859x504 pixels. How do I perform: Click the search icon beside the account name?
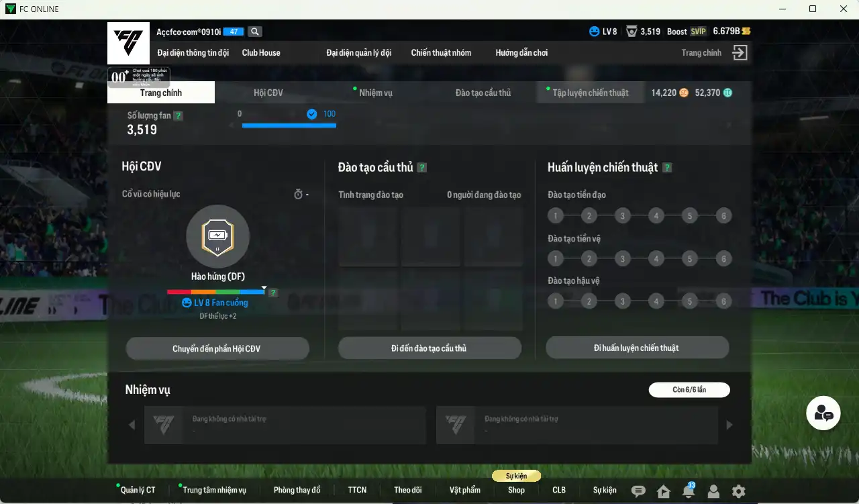point(255,32)
